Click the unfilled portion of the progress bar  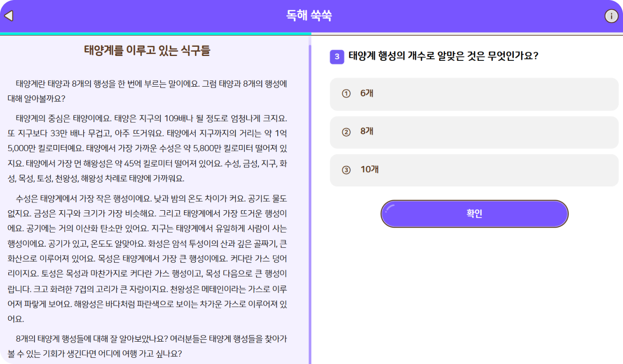(467, 34)
